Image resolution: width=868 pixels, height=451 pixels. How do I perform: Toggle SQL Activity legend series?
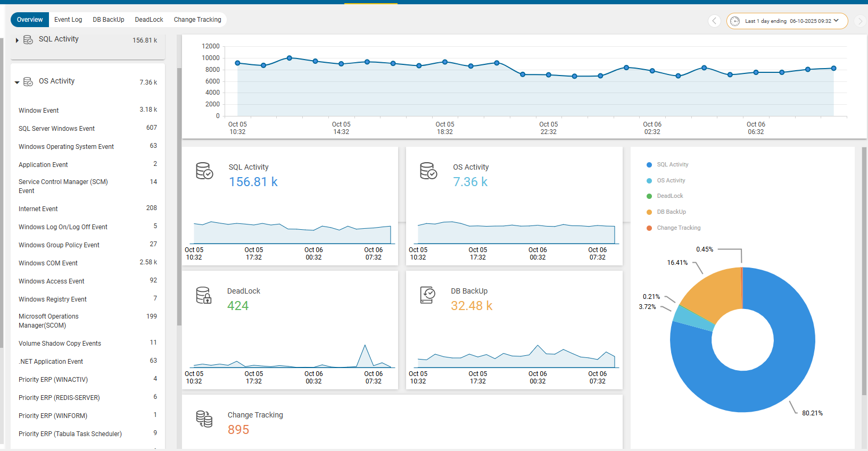(672, 165)
